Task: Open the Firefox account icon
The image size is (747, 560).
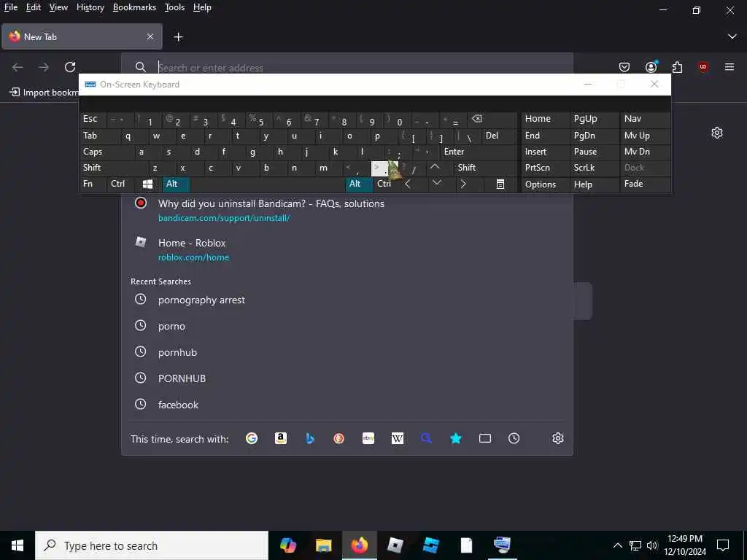Action: (x=651, y=67)
